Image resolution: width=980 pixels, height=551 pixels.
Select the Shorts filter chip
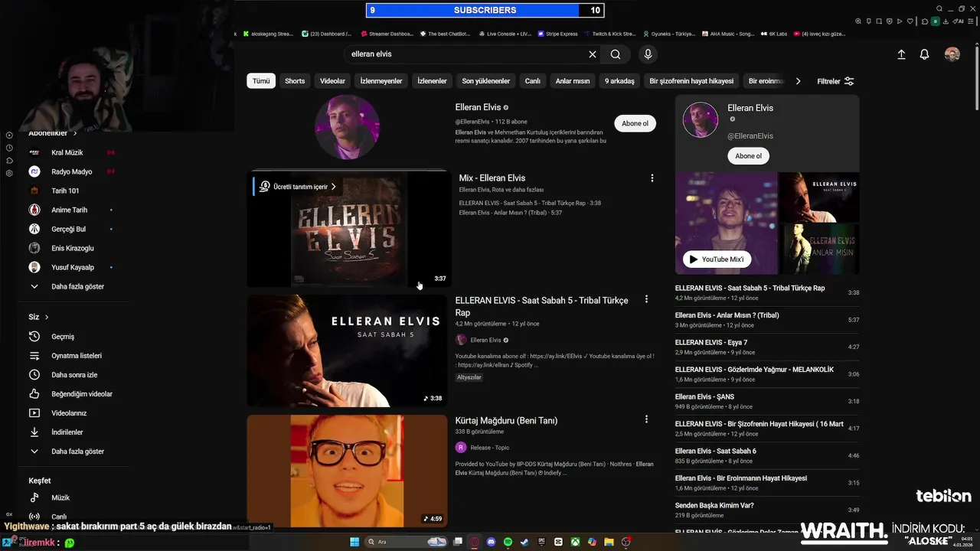pos(295,81)
